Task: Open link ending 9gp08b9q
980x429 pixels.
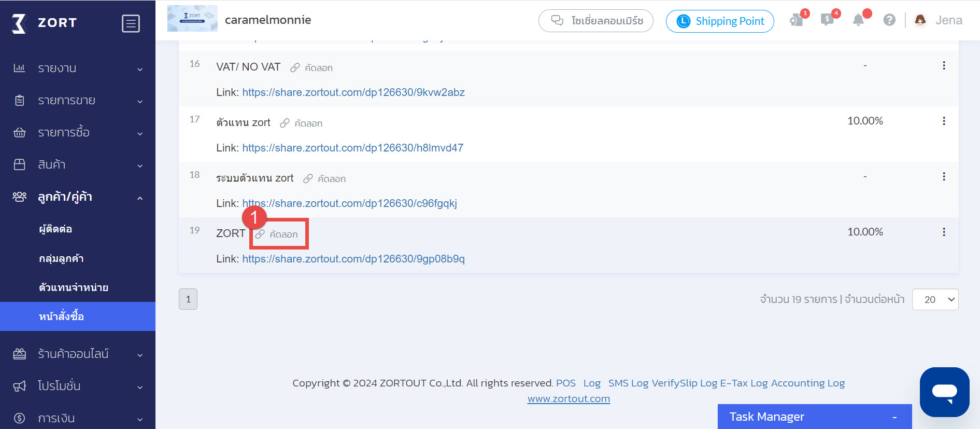Action: tap(353, 259)
